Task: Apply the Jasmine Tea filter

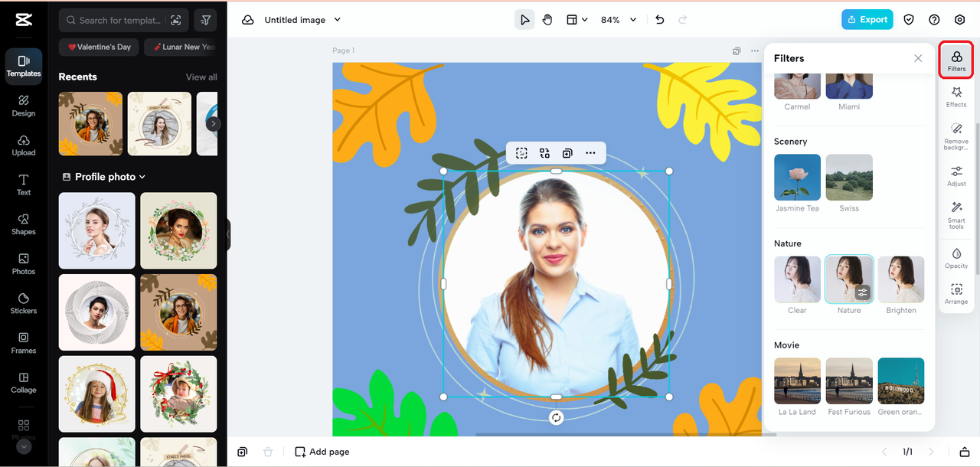Action: pos(797,178)
